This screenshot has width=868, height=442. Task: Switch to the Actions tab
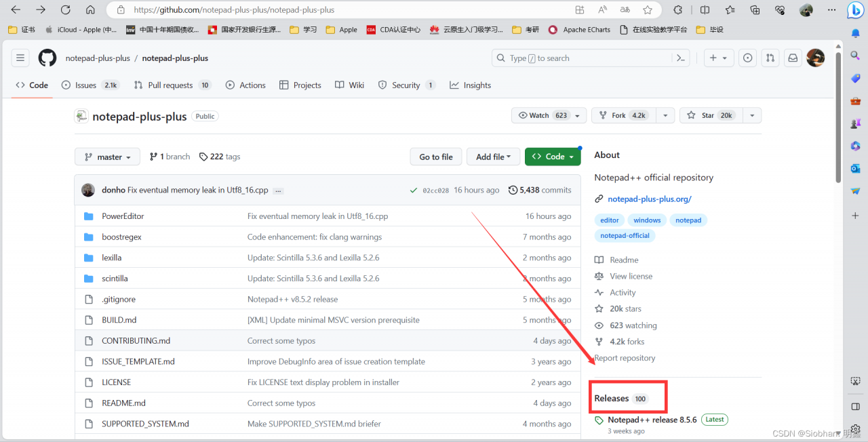click(x=245, y=85)
